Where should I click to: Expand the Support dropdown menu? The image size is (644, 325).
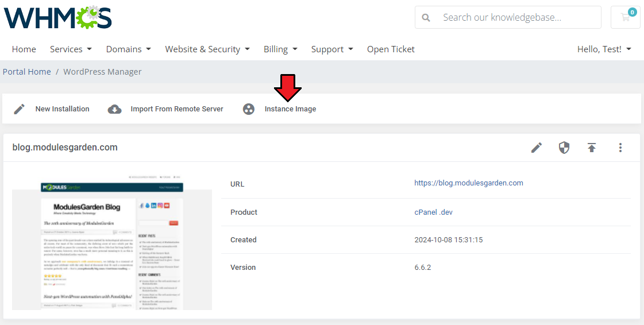[x=332, y=49]
